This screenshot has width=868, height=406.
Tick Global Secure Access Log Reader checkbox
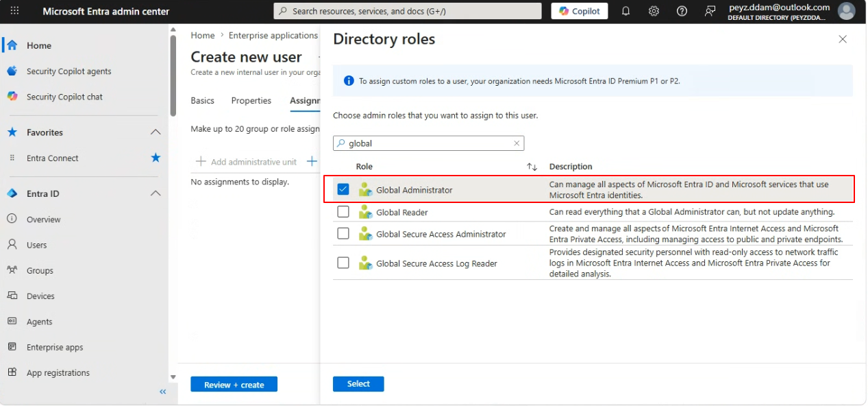coord(343,263)
